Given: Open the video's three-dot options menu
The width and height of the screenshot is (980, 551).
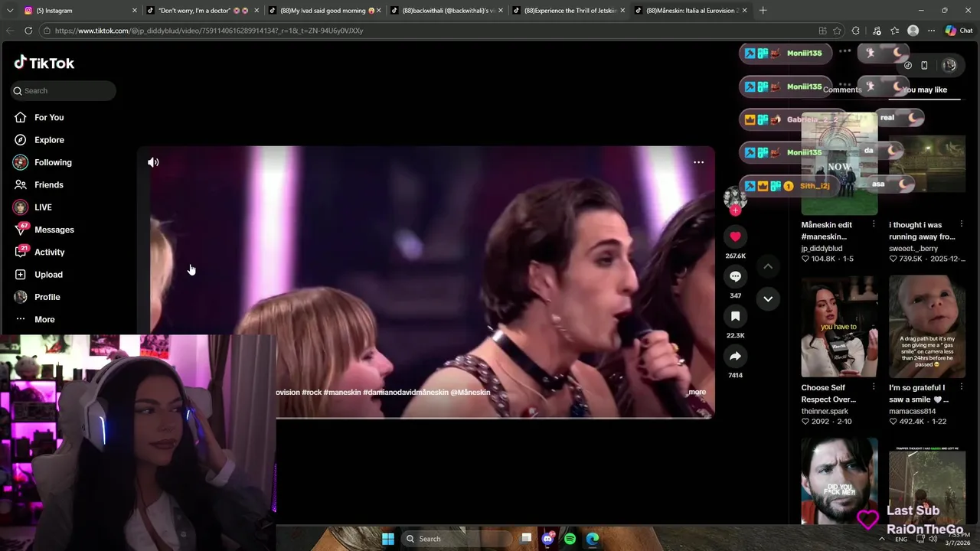Looking at the screenshot, I should pyautogui.click(x=698, y=162).
